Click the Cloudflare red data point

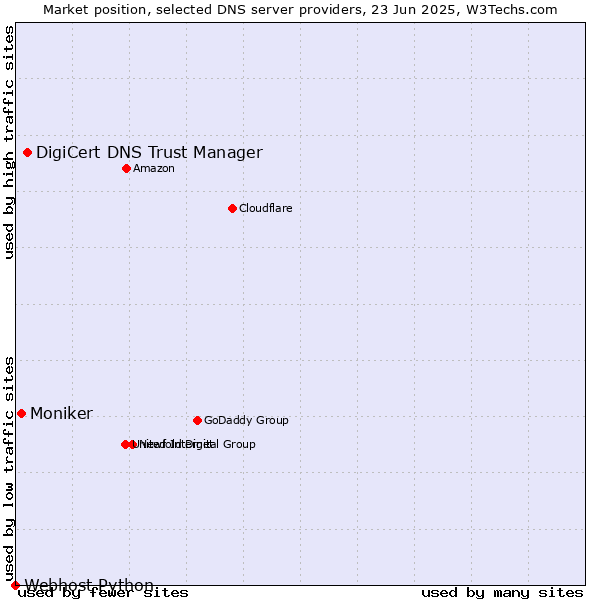tap(233, 209)
